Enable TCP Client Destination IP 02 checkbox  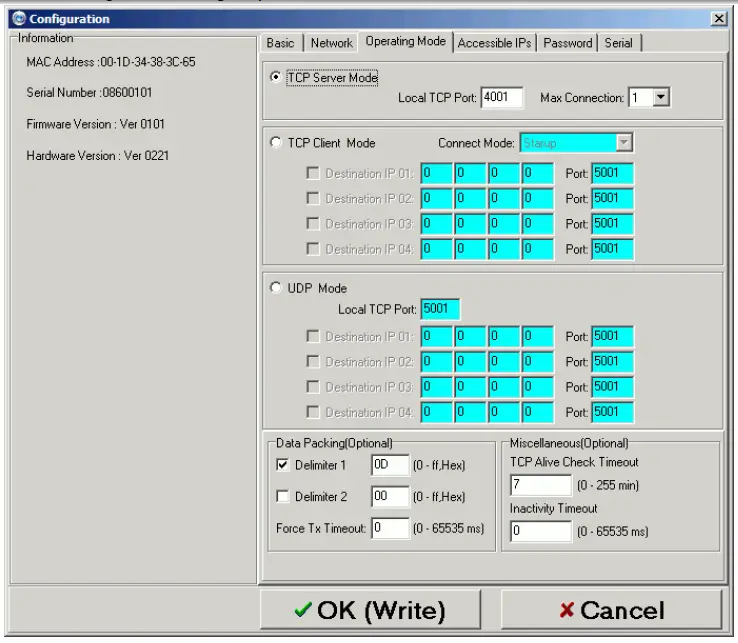tap(313, 198)
